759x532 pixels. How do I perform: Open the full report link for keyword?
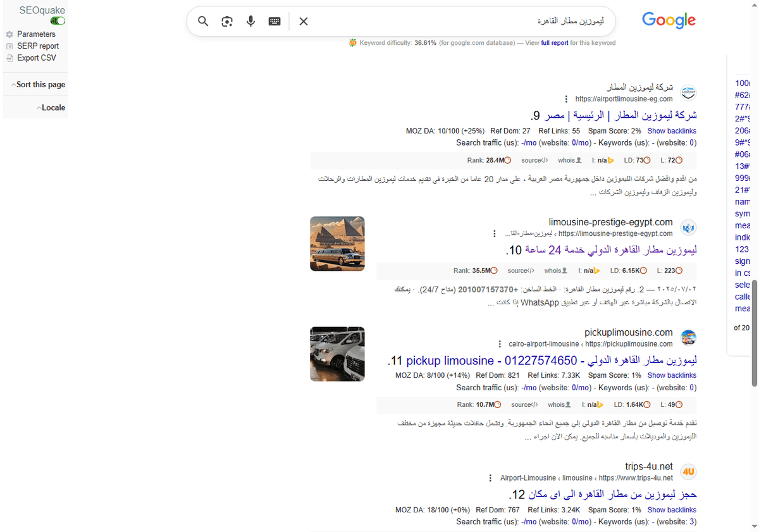pyautogui.click(x=555, y=43)
